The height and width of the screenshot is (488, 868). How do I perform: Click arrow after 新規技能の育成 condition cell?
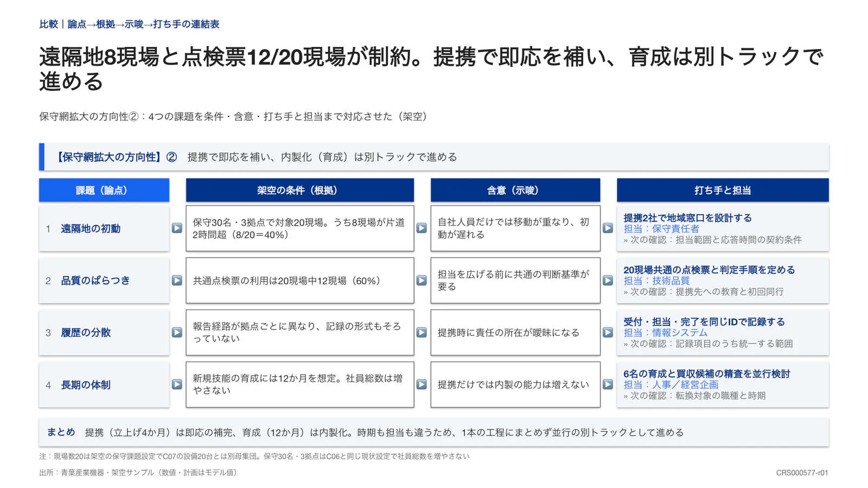422,384
